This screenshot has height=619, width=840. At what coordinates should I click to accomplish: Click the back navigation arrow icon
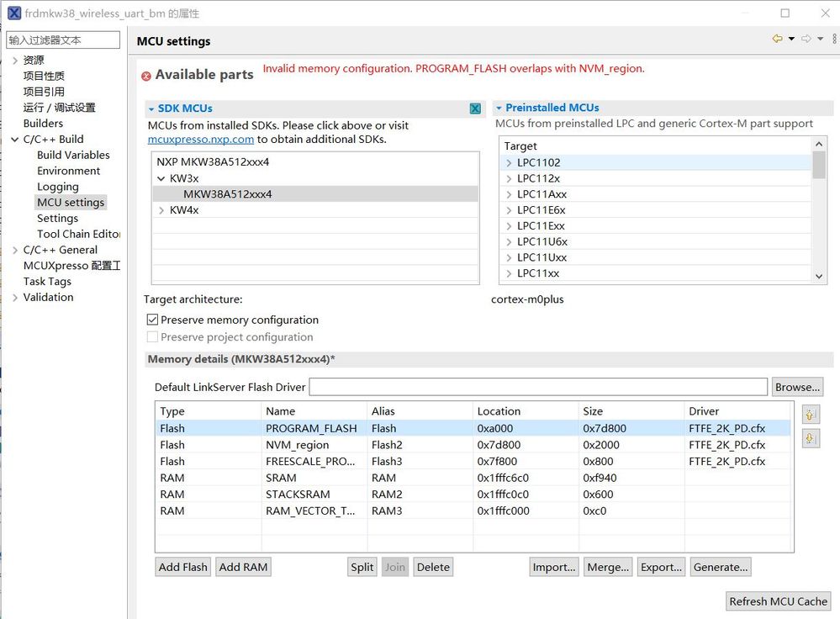click(x=777, y=40)
